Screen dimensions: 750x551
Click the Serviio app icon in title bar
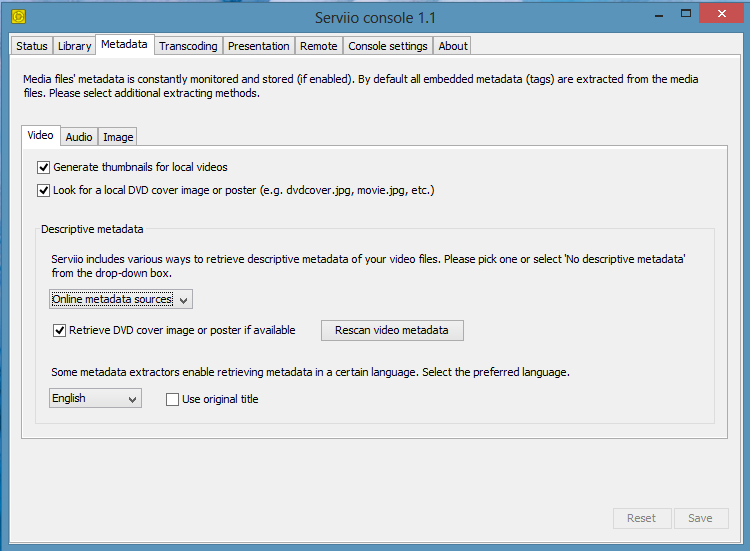(17, 17)
